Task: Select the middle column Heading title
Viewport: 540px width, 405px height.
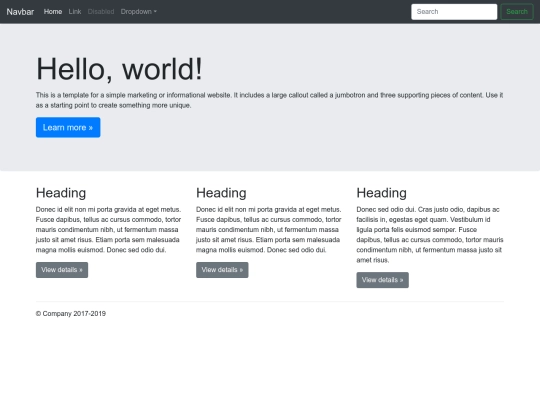Action: click(221, 193)
